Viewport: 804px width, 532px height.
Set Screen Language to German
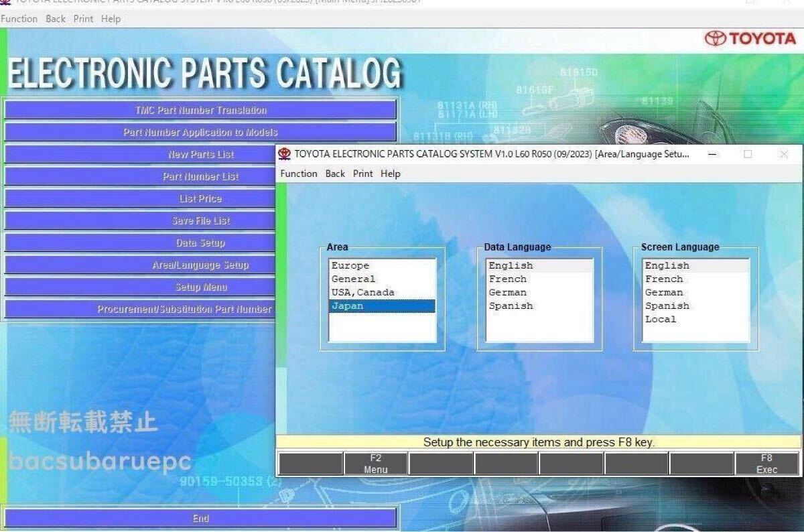[664, 293]
